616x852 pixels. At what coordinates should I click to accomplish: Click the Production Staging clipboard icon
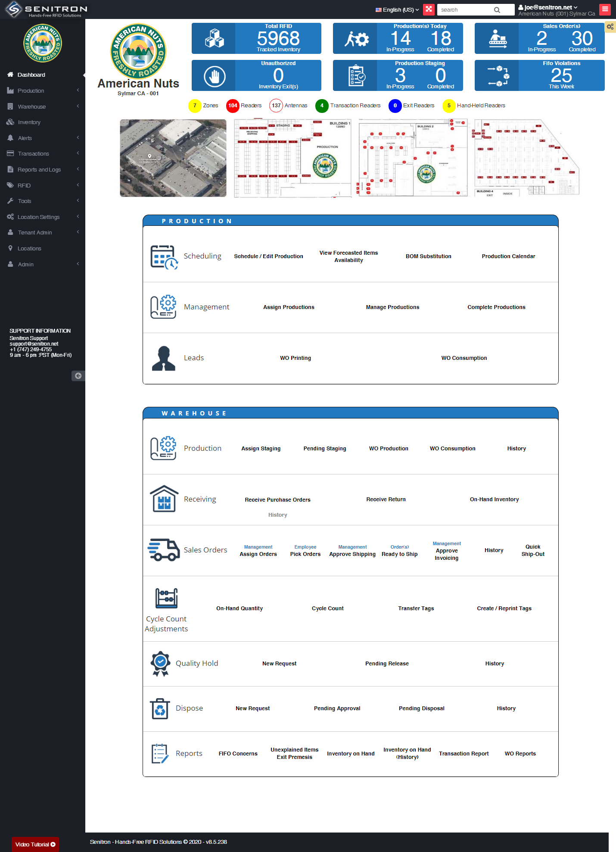coord(357,75)
